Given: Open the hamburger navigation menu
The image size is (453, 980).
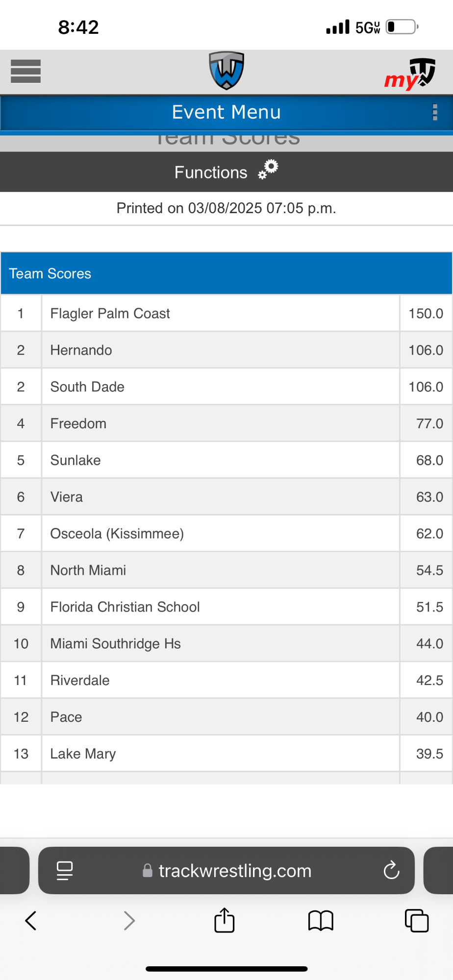Looking at the screenshot, I should tap(25, 72).
